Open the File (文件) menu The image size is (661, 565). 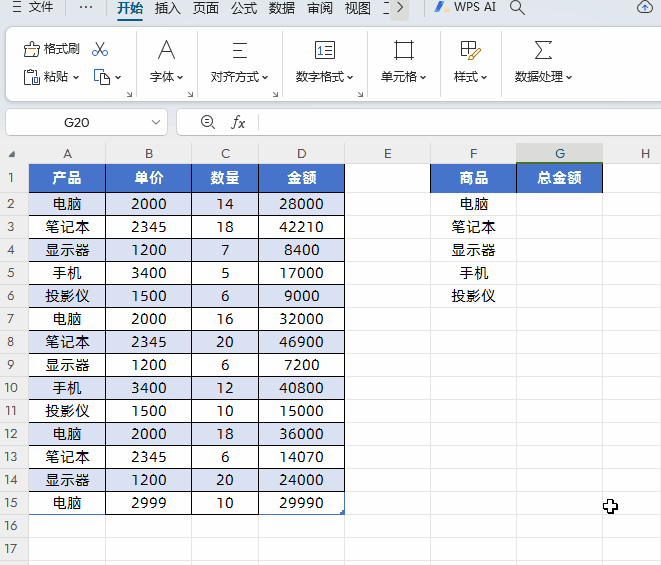[x=33, y=8]
